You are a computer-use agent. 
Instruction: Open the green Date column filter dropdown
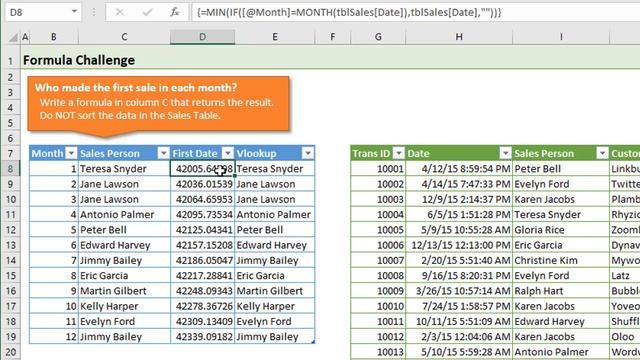505,153
